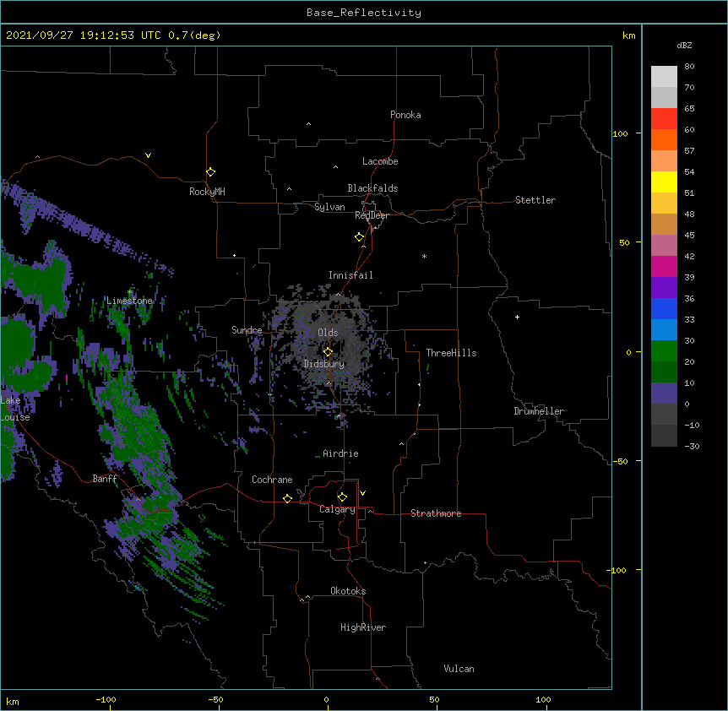
Task: Click the 10 dBZ purple color swatch
Action: pyautogui.click(x=664, y=393)
